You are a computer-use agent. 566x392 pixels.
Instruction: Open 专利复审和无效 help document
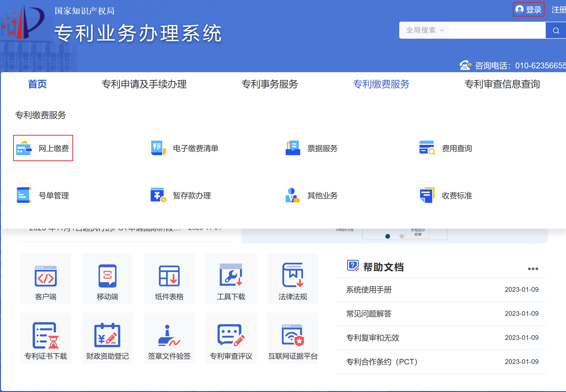373,338
